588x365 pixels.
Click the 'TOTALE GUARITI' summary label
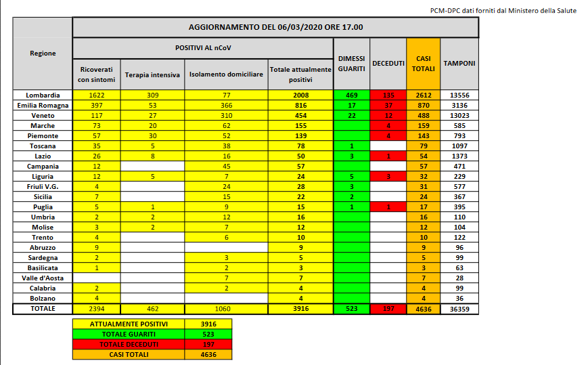coord(129,335)
